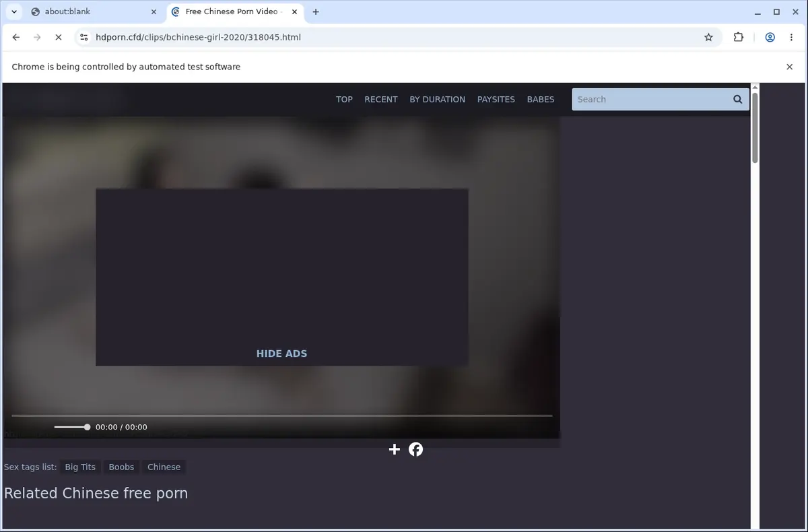This screenshot has width=808, height=532.
Task: Share via the Facebook icon
Action: [x=416, y=449]
